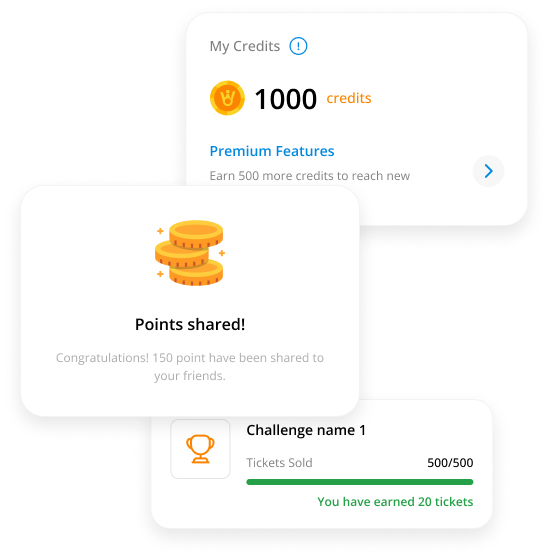This screenshot has height=557, width=549.
Task: Click the trophy thumbnail box border
Action: pos(200,449)
